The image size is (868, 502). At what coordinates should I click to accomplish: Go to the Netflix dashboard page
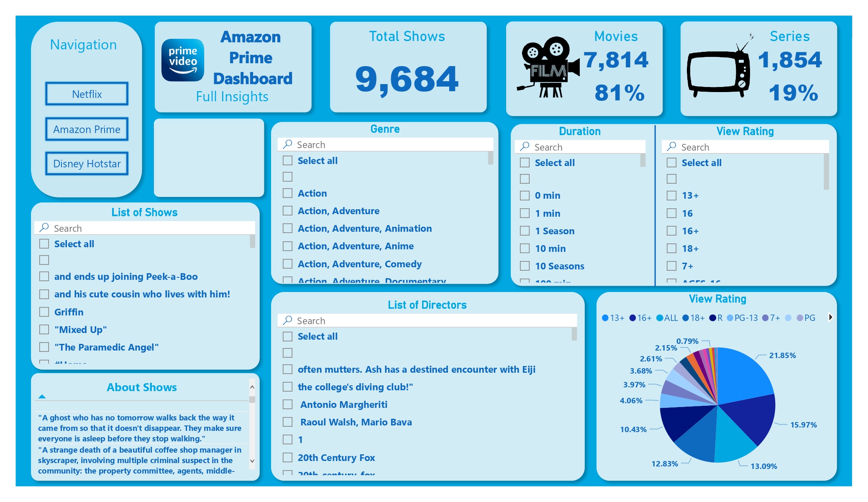[87, 94]
